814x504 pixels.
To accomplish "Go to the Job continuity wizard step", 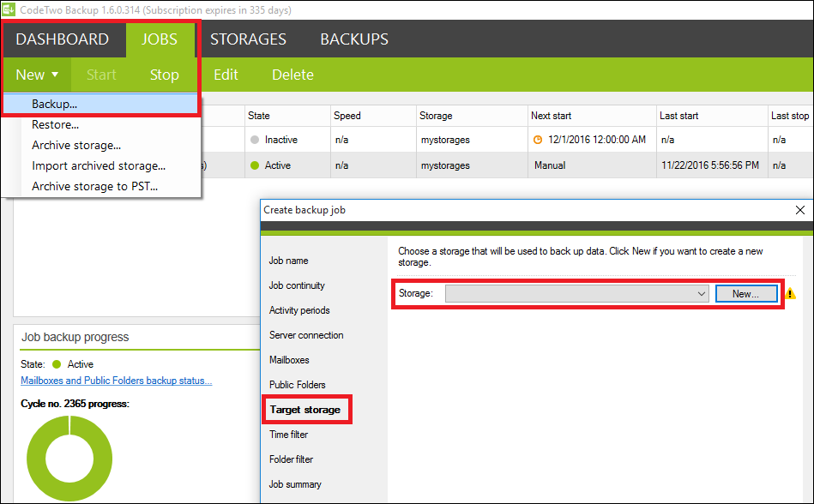I will (x=297, y=285).
